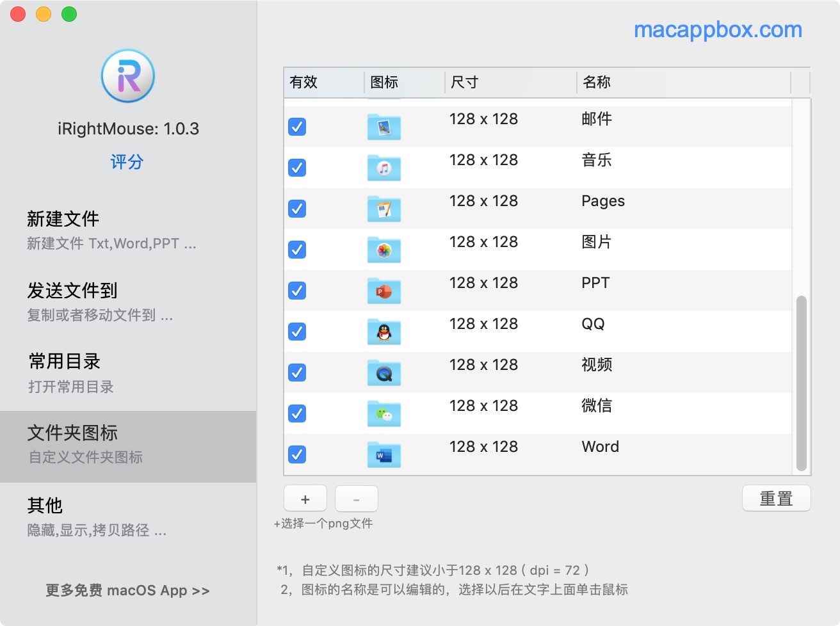
Task: Select the QuickTime video folder icon
Action: click(x=384, y=373)
